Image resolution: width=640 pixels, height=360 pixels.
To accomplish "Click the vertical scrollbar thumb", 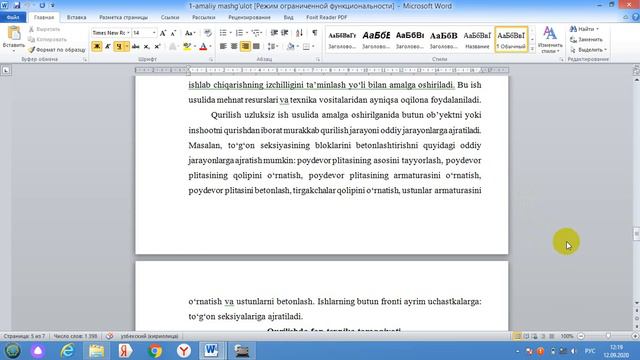I will tap(636, 234).
